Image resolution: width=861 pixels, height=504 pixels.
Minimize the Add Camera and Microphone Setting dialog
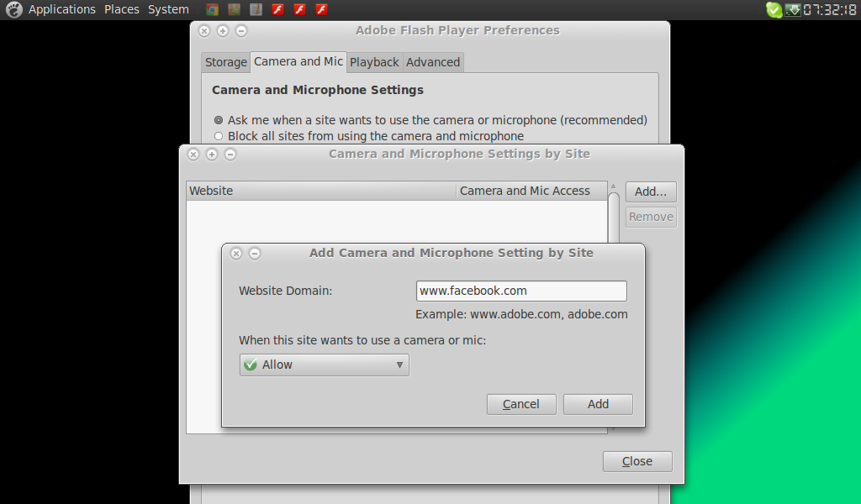pyautogui.click(x=255, y=254)
